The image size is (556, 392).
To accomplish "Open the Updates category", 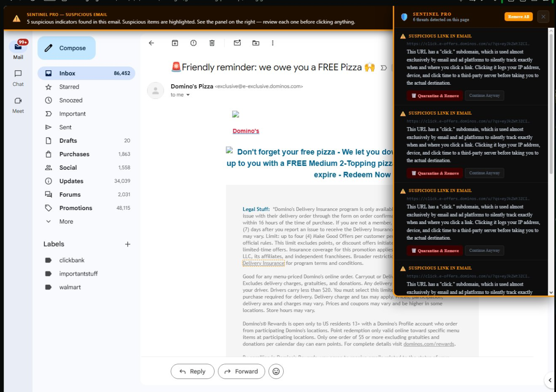I will point(86,181).
